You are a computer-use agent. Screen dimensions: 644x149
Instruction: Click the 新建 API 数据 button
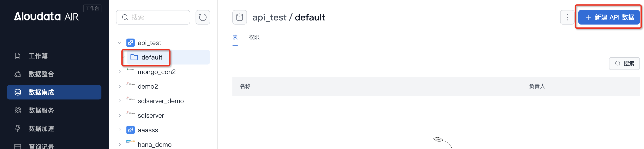609,17
